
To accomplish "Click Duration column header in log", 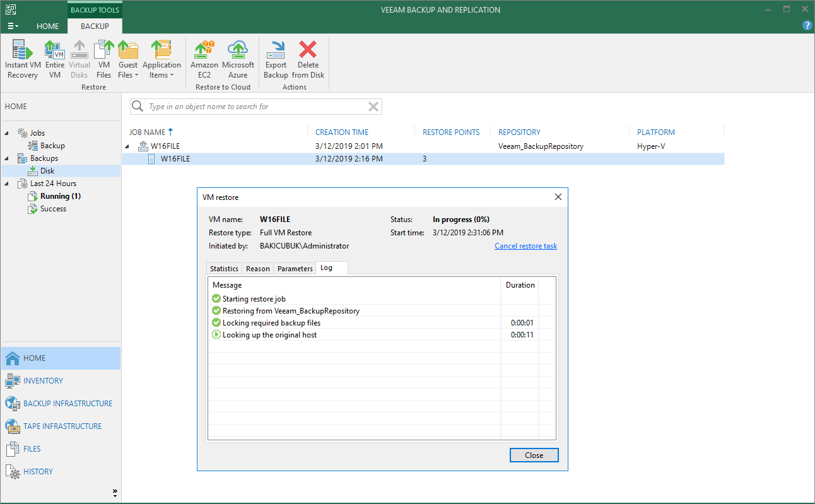I will pos(520,285).
